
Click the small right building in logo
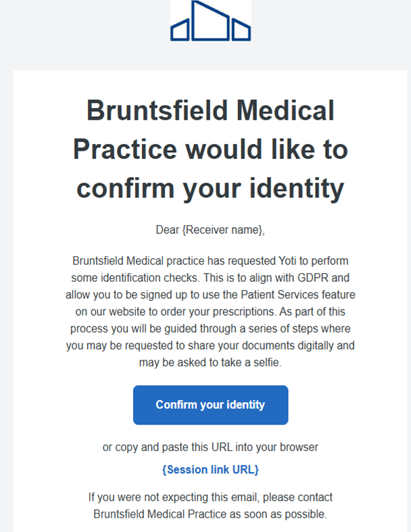pyautogui.click(x=241, y=30)
